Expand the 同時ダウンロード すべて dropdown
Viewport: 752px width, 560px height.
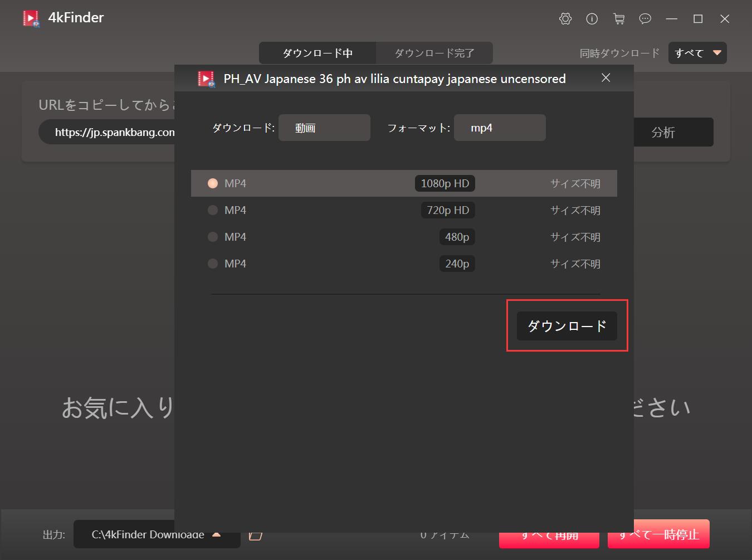click(697, 53)
